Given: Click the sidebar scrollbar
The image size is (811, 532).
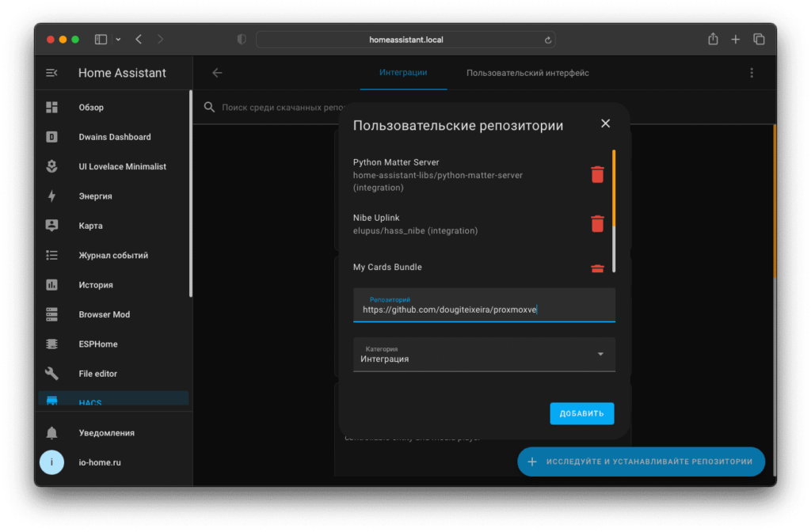Looking at the screenshot, I should pyautogui.click(x=190, y=194).
